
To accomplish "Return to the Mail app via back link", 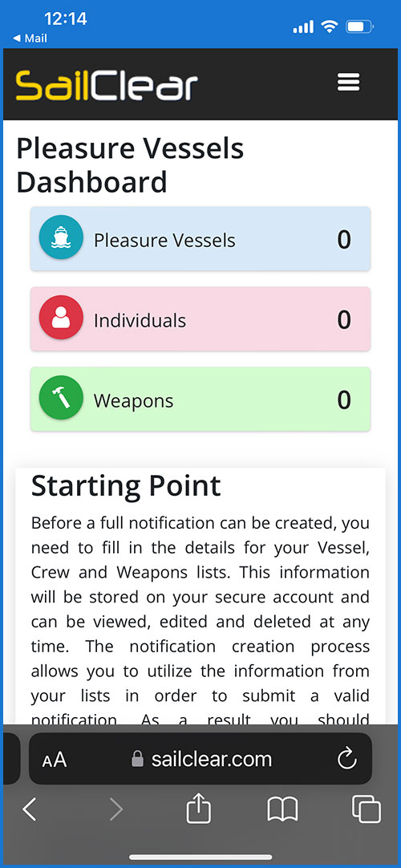I will coord(30,39).
